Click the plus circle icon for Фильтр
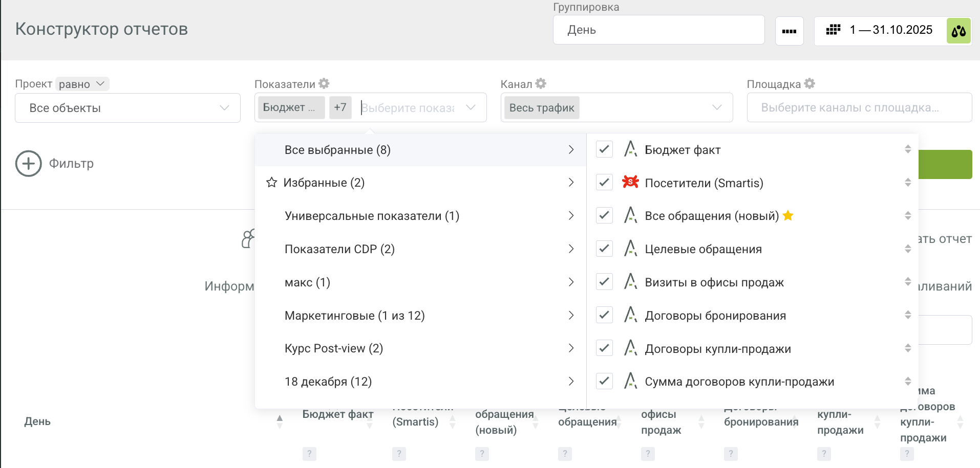This screenshot has height=468, width=980. click(x=28, y=164)
